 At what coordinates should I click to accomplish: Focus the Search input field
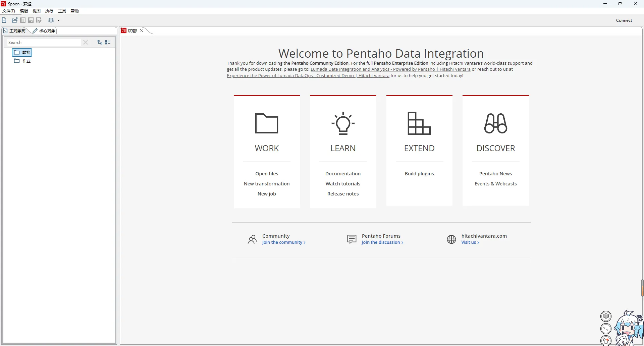[44, 42]
